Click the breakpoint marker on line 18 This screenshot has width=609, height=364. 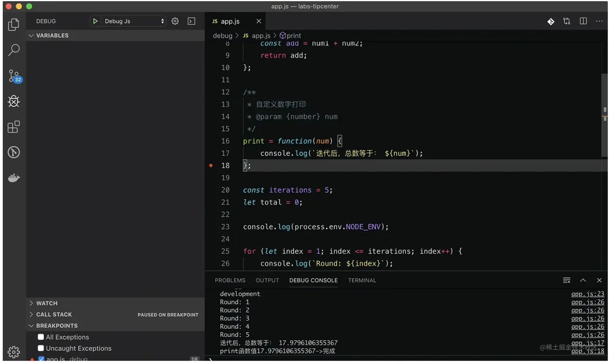[211, 165]
